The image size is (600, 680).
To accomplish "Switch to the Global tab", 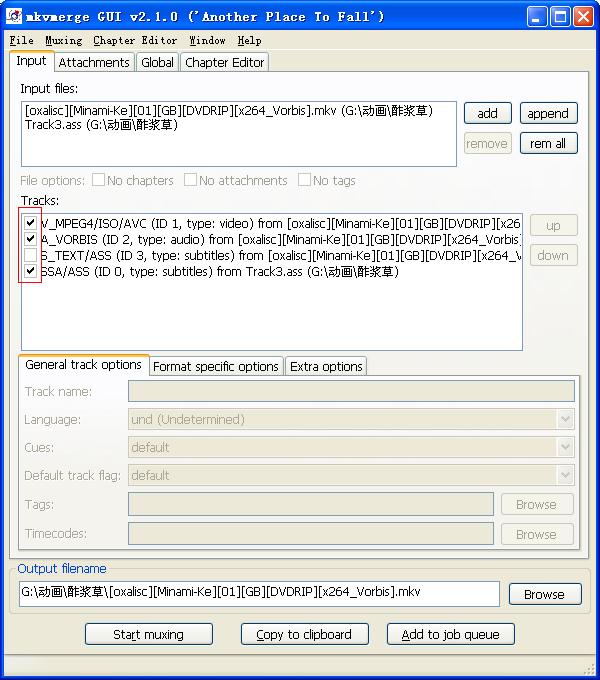I will 157,62.
